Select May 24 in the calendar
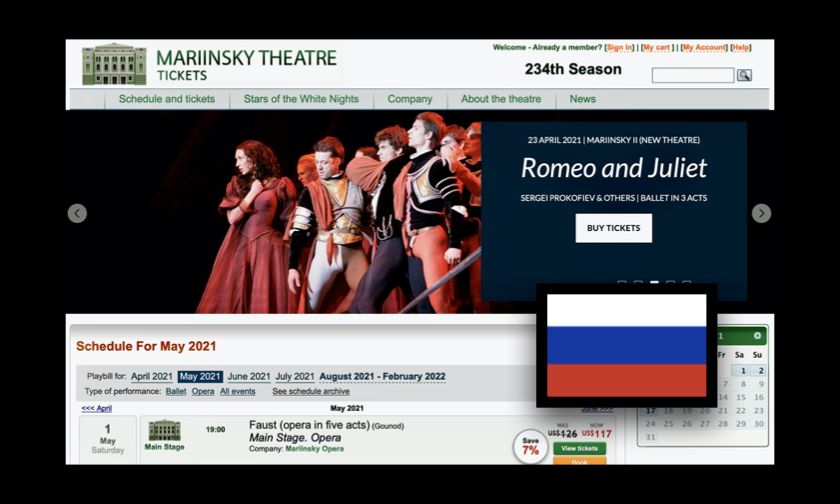The width and height of the screenshot is (840, 504). click(650, 424)
